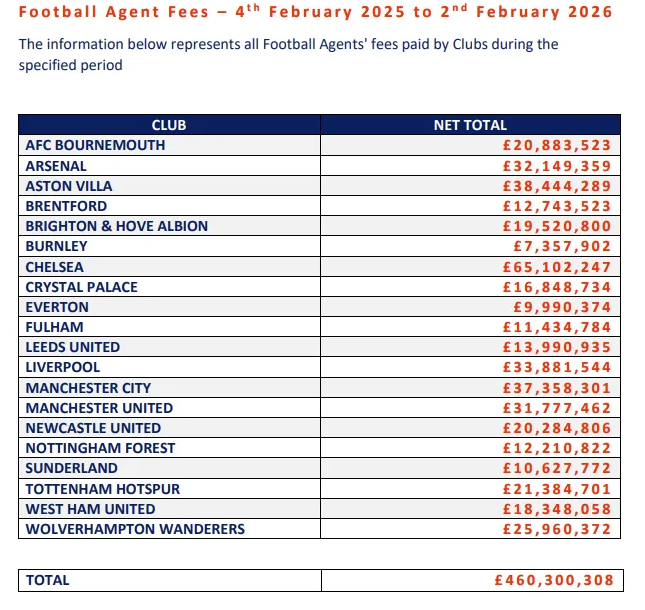Click Arsenal's fee £32,149,359

[x=557, y=166]
